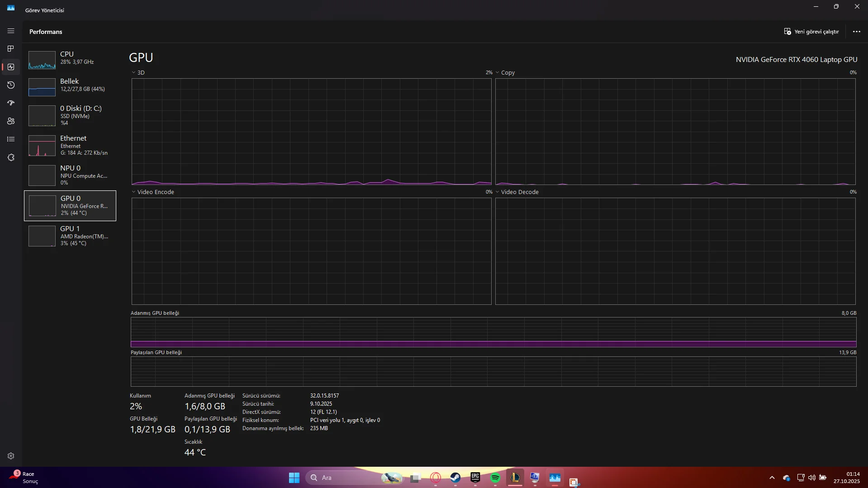Click the 1,6/8,0 GB dedicated memory value
The width and height of the screenshot is (868, 488).
pos(205,406)
